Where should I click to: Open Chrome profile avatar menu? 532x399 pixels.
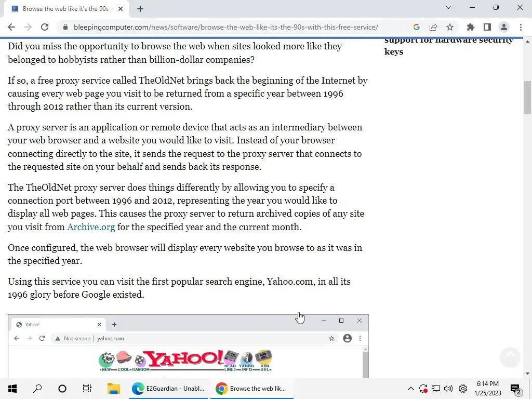[x=504, y=27]
